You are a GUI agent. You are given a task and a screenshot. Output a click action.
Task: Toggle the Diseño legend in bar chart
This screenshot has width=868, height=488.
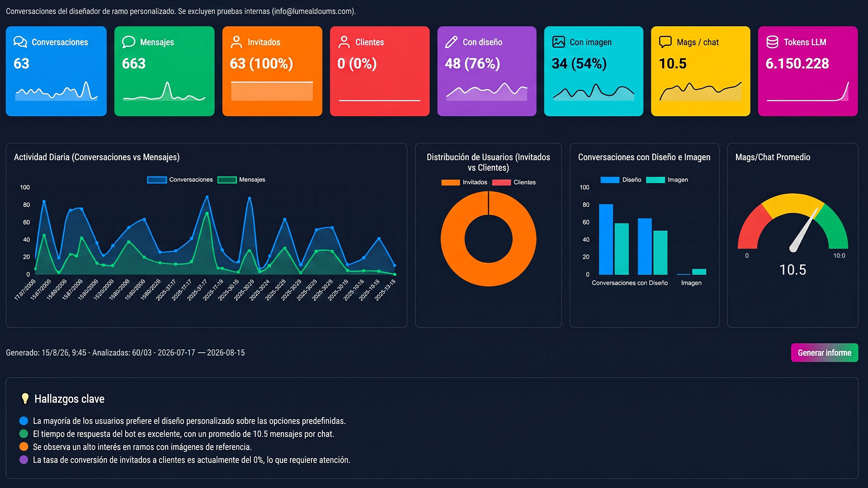[x=621, y=180]
